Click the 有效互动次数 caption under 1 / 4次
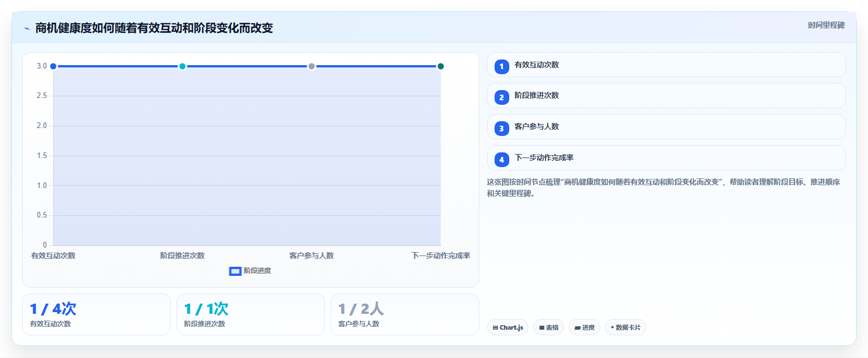Screen dimensions: 868x358 (50, 324)
